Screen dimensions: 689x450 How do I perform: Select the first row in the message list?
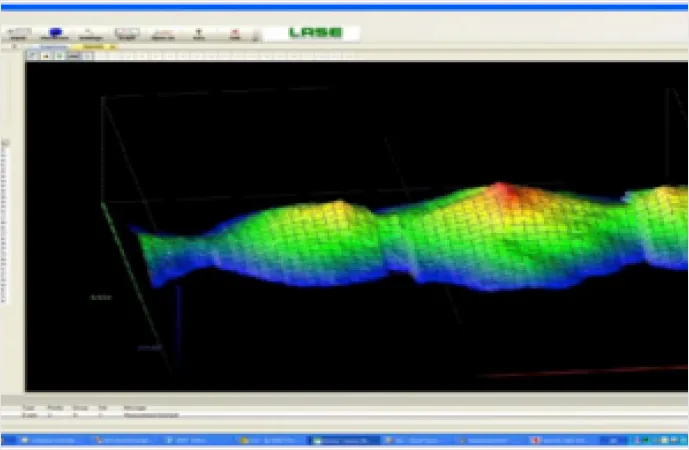343,415
